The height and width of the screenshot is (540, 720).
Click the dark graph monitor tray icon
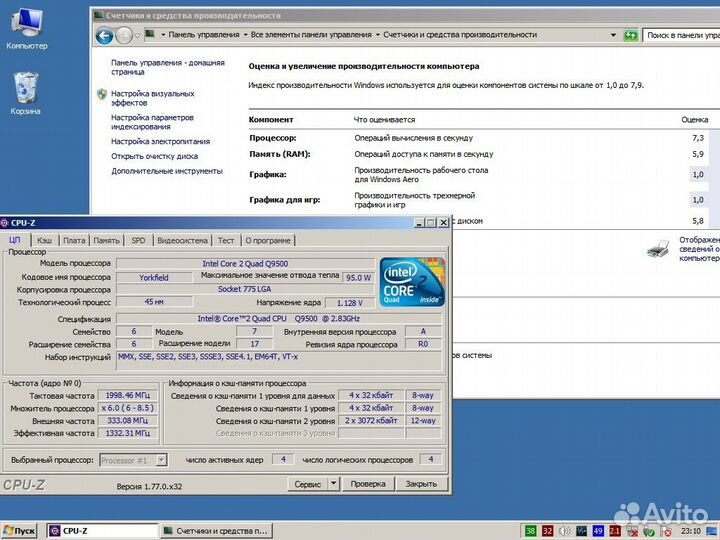pos(581,531)
